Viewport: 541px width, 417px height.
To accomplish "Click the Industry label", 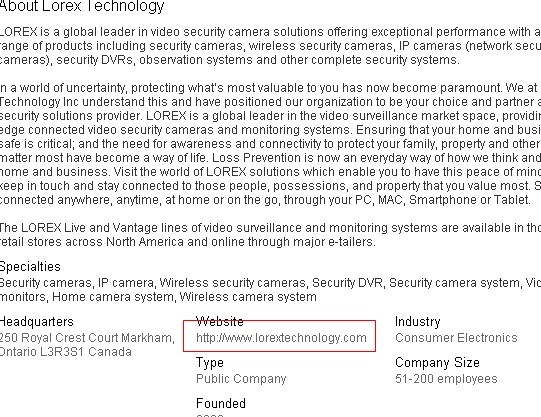I will coord(418,321).
